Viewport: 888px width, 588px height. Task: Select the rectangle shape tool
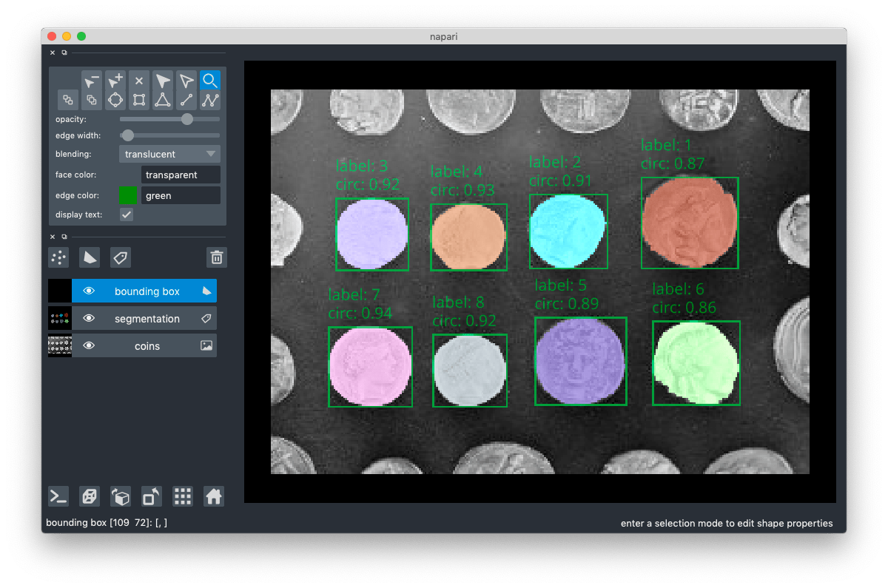click(139, 99)
